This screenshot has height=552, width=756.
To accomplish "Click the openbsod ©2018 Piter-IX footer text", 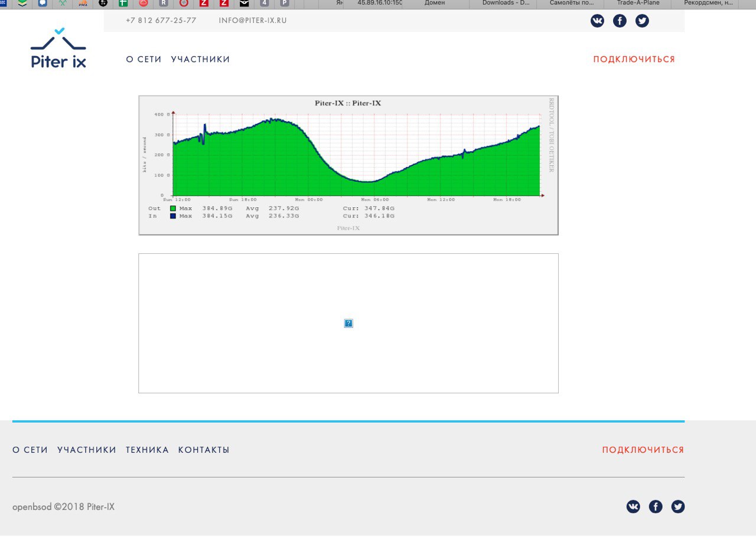I will click(64, 507).
